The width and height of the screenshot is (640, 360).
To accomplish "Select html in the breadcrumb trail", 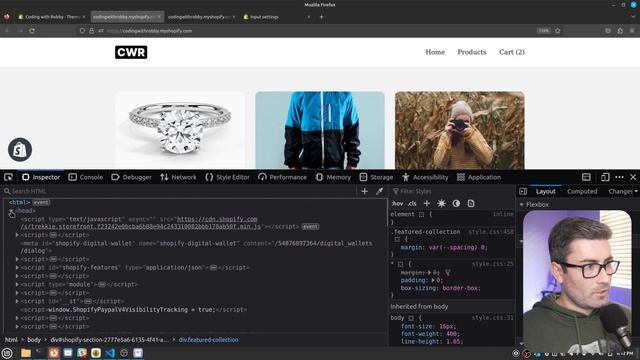I will pyautogui.click(x=11, y=340).
